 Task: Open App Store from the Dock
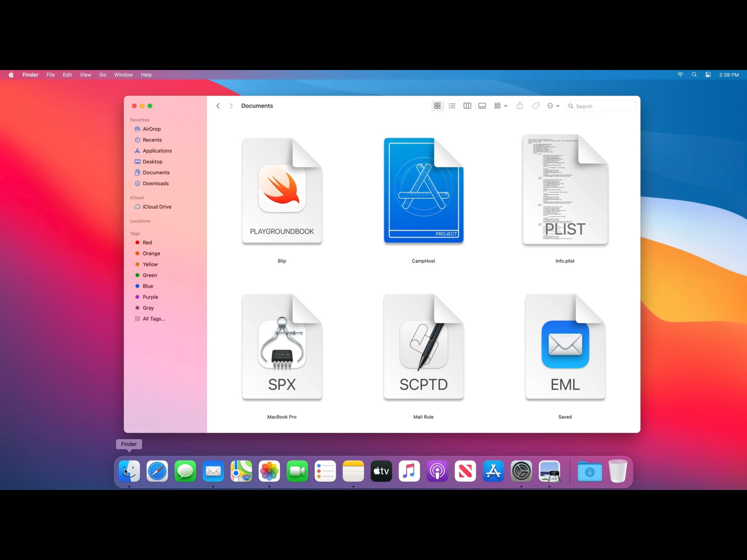[x=493, y=471]
